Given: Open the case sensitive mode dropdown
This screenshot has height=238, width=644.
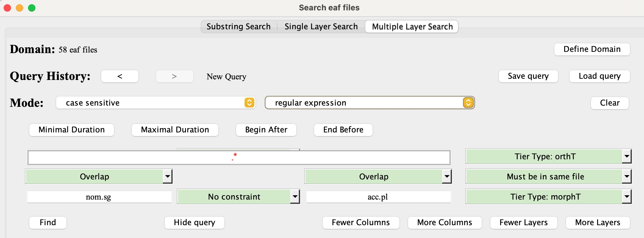Looking at the screenshot, I should [156, 103].
